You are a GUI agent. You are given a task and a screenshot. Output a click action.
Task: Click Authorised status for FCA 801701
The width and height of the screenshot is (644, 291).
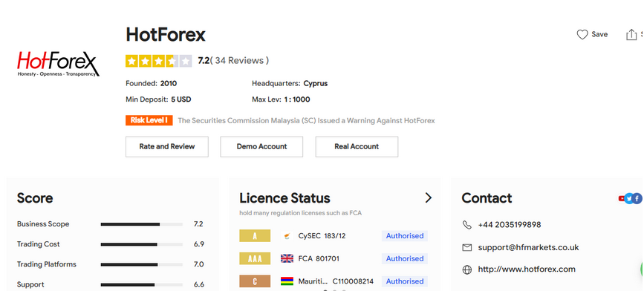click(405, 258)
